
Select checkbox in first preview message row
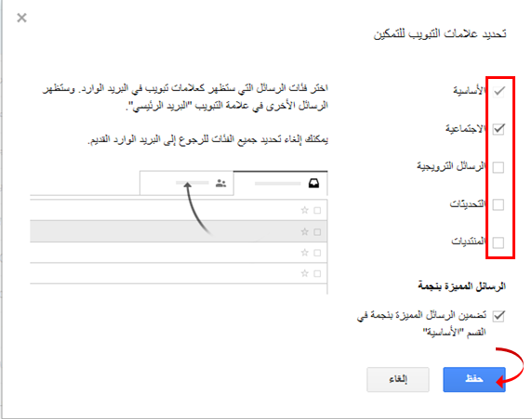(x=317, y=211)
